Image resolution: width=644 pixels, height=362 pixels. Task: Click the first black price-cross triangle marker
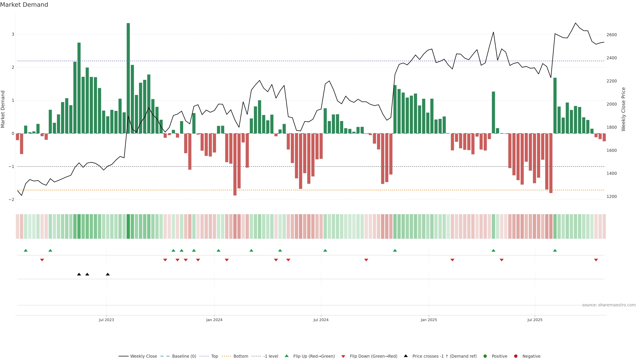pyautogui.click(x=79, y=274)
